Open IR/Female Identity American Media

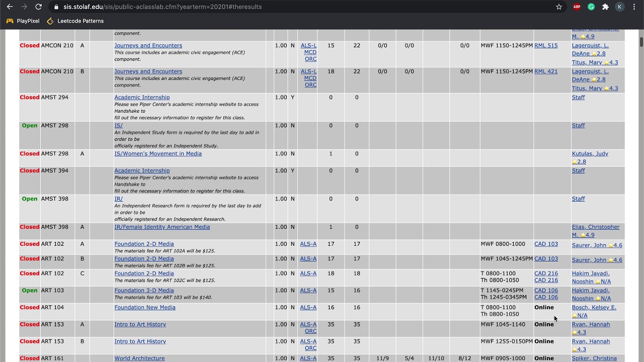162,227
